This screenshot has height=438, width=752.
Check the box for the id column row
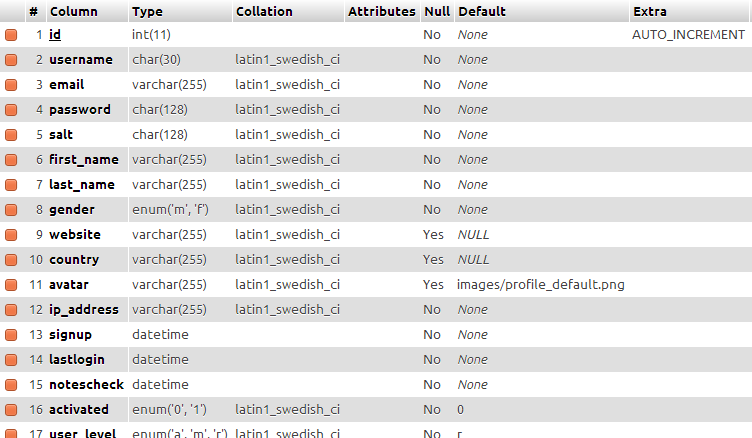[11, 35]
